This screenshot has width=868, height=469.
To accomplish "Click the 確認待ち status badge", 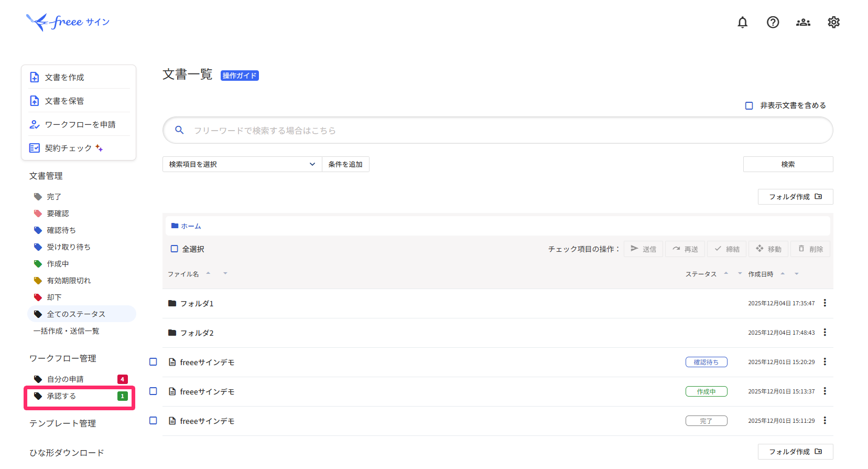I will click(706, 362).
